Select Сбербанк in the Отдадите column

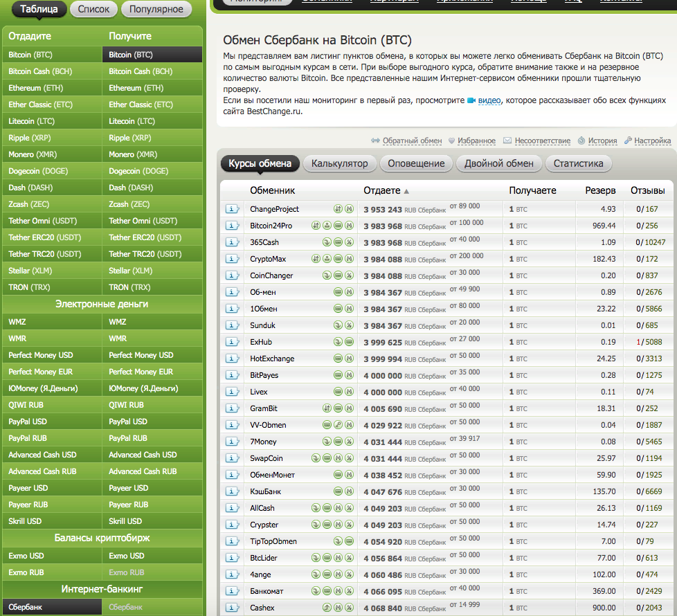pos(52,607)
